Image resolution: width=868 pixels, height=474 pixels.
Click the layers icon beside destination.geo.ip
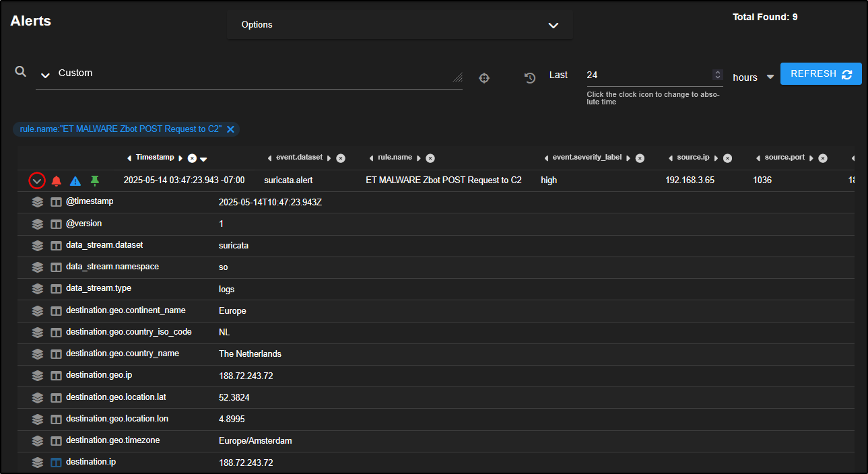(x=38, y=376)
